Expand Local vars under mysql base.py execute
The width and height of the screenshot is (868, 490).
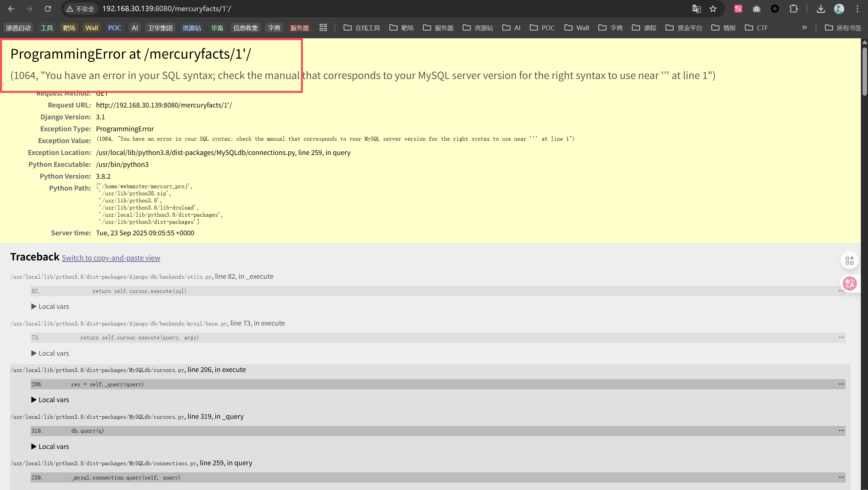coord(50,353)
